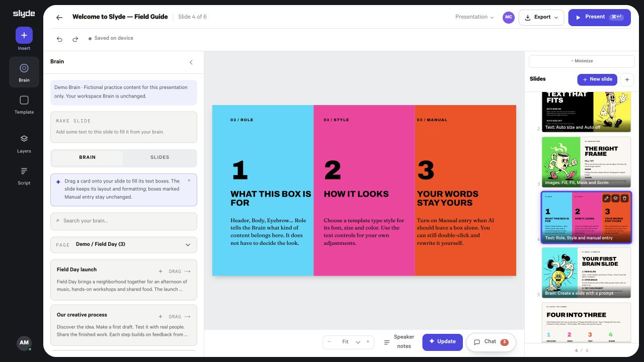Click the Search your brain field

click(124, 221)
